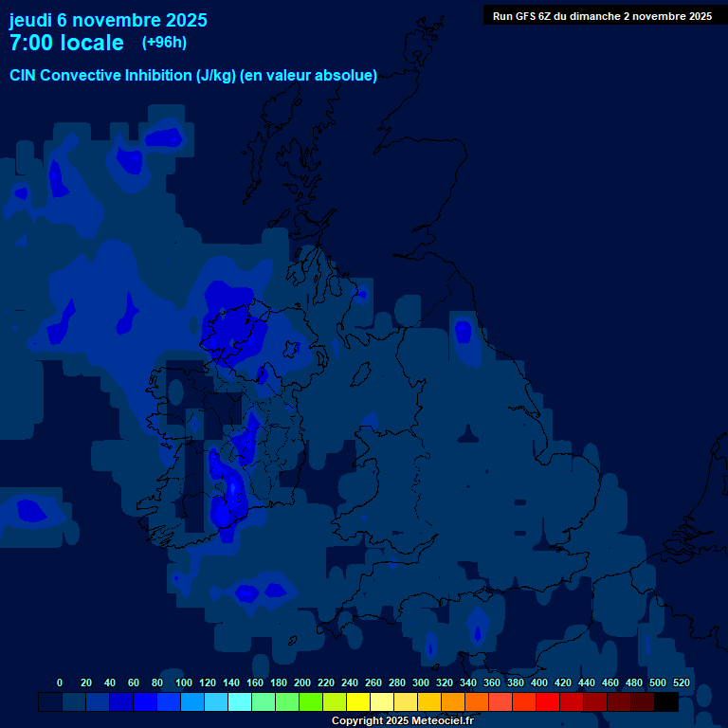728x728 pixels.
Task: Click the 100 value on the legend scale
Action: pos(184,682)
